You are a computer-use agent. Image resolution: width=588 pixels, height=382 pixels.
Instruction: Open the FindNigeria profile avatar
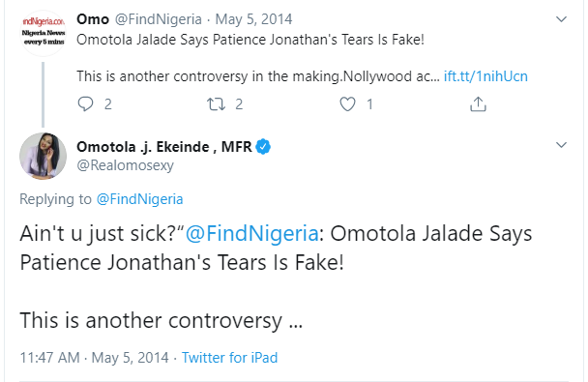pyautogui.click(x=44, y=33)
